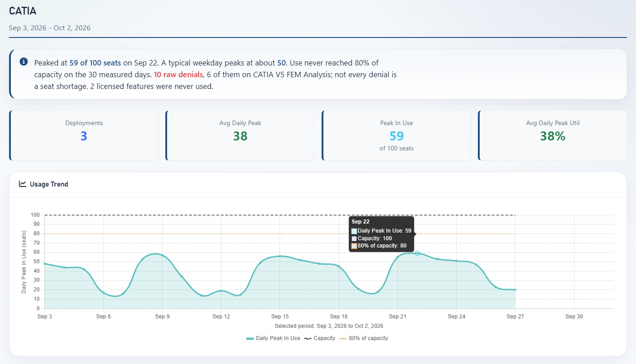Click the date range Sep 3, 2026 - Oct 2, 2026
The height and width of the screenshot is (364, 636).
pyautogui.click(x=50, y=28)
